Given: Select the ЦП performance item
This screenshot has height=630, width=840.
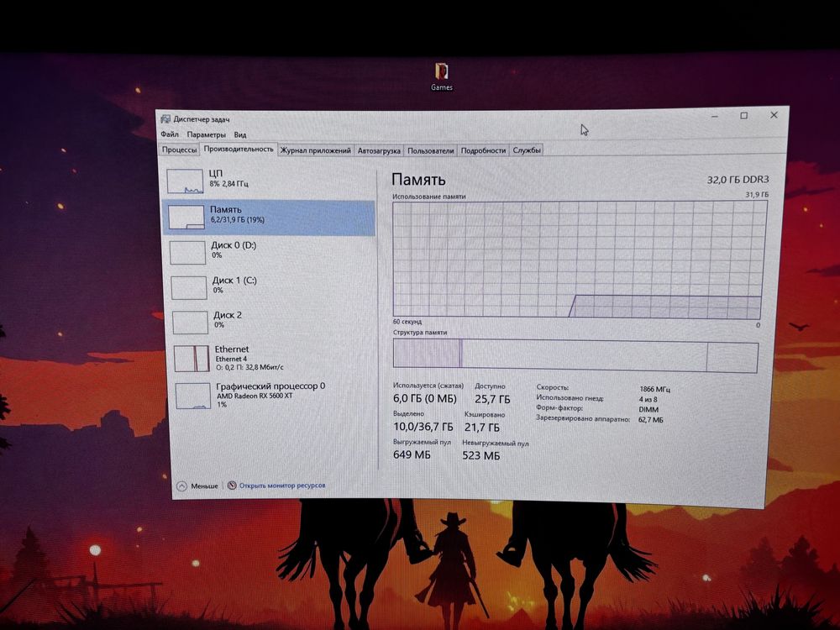Looking at the screenshot, I should tap(270, 181).
